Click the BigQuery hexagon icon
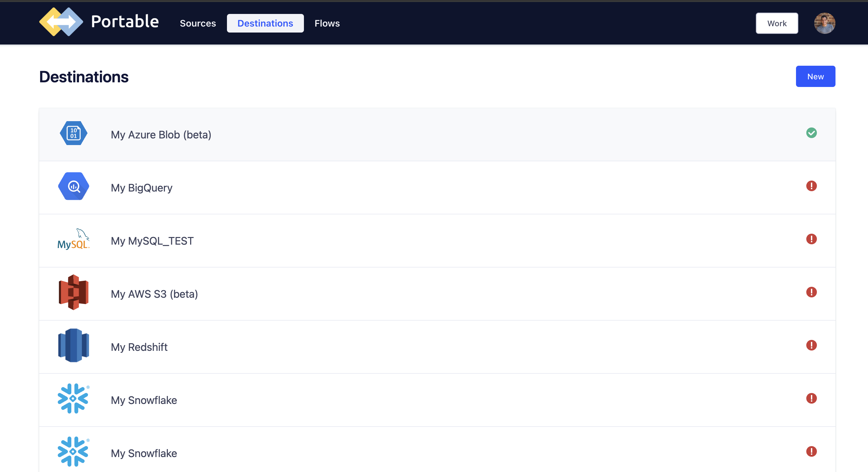This screenshot has height=472, width=868. [73, 186]
